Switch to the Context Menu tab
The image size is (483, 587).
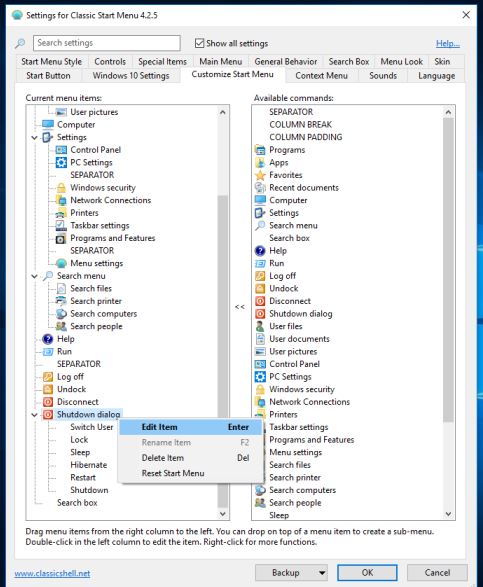click(322, 76)
